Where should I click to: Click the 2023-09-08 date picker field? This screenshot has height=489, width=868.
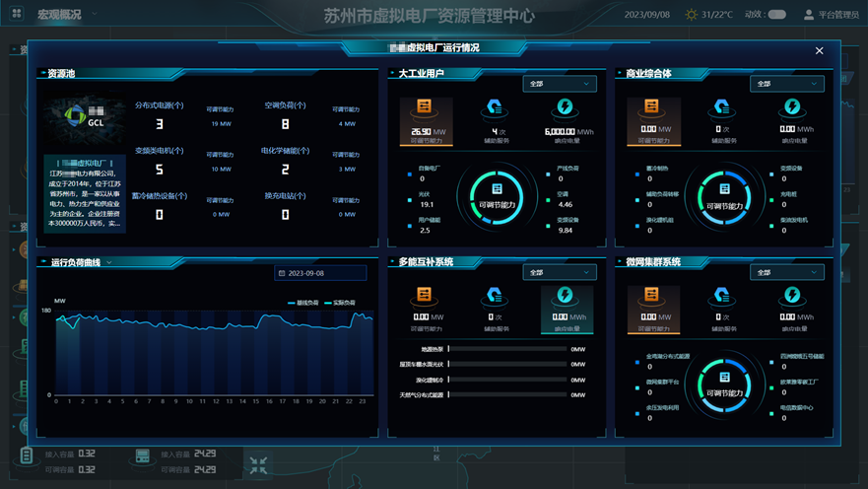click(x=320, y=273)
